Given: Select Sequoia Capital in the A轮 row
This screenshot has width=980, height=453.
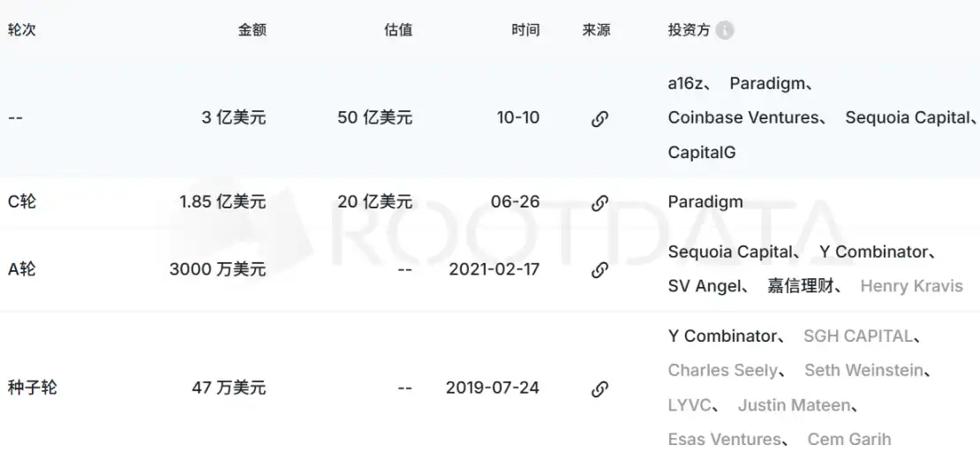Looking at the screenshot, I should [x=730, y=252].
